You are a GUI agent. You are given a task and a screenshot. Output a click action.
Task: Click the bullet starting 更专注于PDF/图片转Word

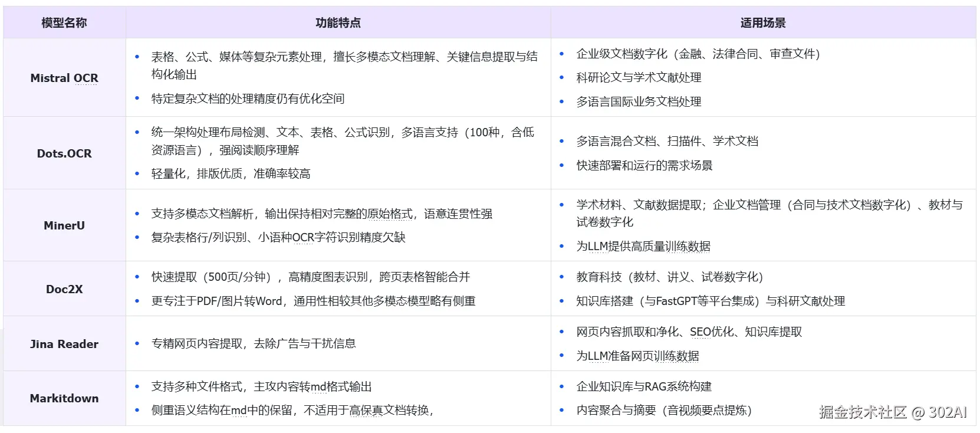point(313,301)
